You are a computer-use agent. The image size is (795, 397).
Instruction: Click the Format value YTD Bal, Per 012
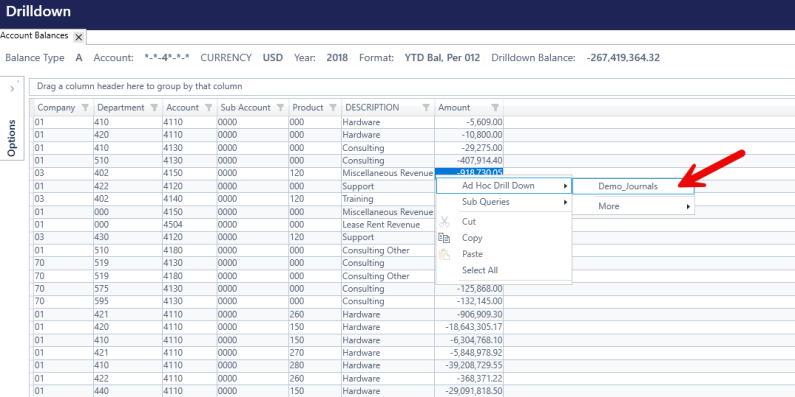point(442,58)
